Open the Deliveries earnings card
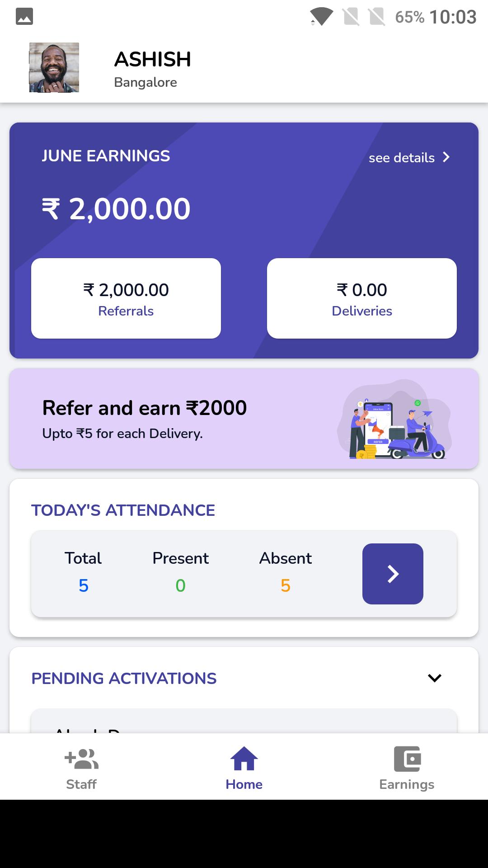Screen dimensions: 488x868 [x=362, y=298]
